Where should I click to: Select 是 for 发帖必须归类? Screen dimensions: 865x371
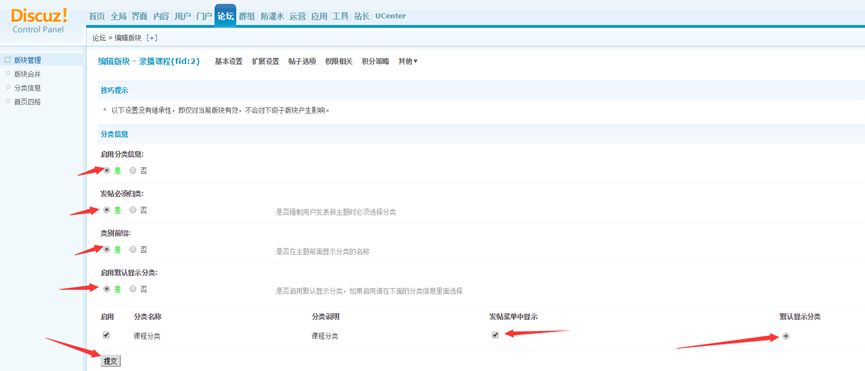(x=106, y=209)
